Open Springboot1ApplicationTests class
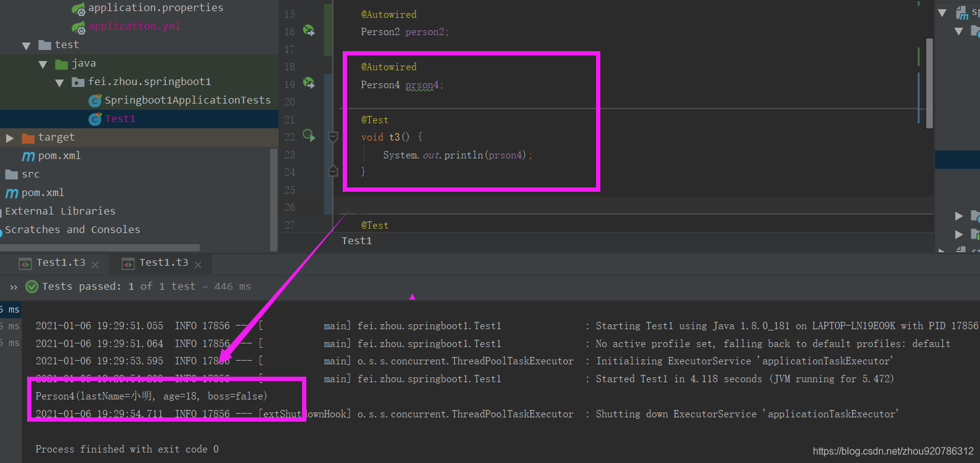Image resolution: width=980 pixels, height=463 pixels. pyautogui.click(x=187, y=100)
